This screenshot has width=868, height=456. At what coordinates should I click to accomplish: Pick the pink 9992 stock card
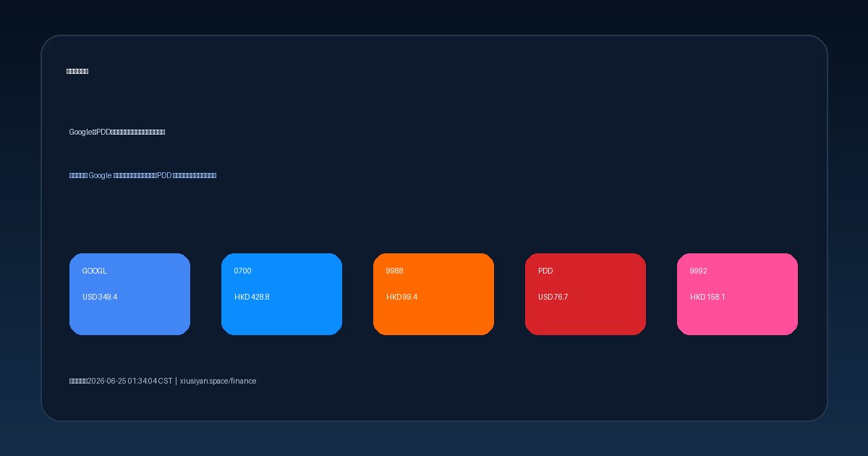point(737,294)
